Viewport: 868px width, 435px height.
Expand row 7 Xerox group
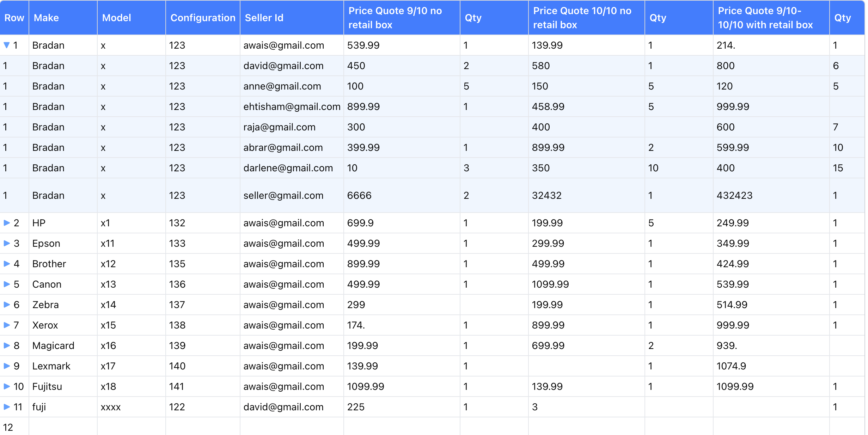coord(7,325)
